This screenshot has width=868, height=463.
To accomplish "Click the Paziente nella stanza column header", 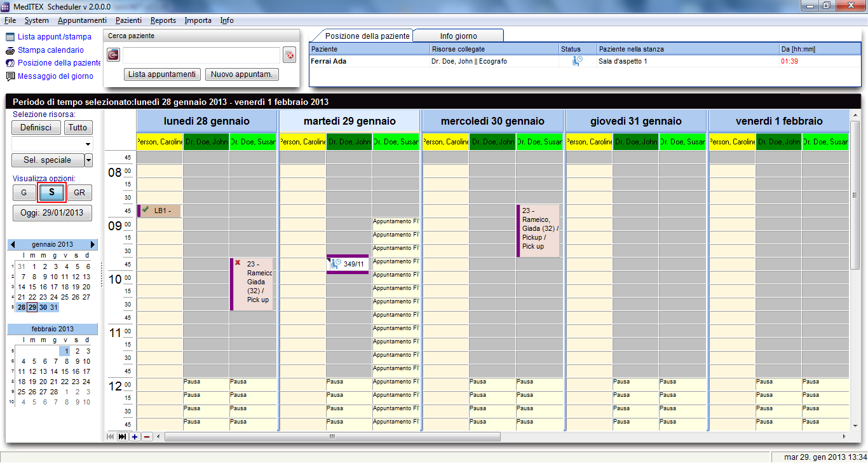I will click(x=688, y=49).
